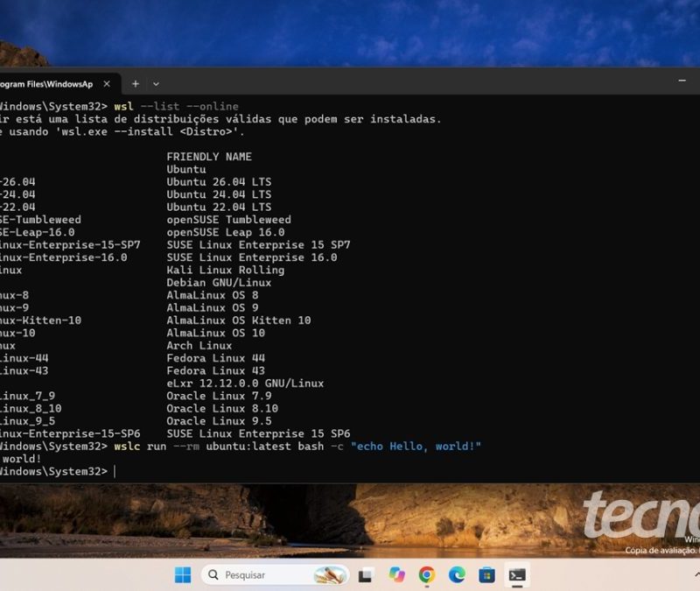Click the 'AlmaLinux OS 8' line
Screen dimensions: 700x591
(x=213, y=295)
